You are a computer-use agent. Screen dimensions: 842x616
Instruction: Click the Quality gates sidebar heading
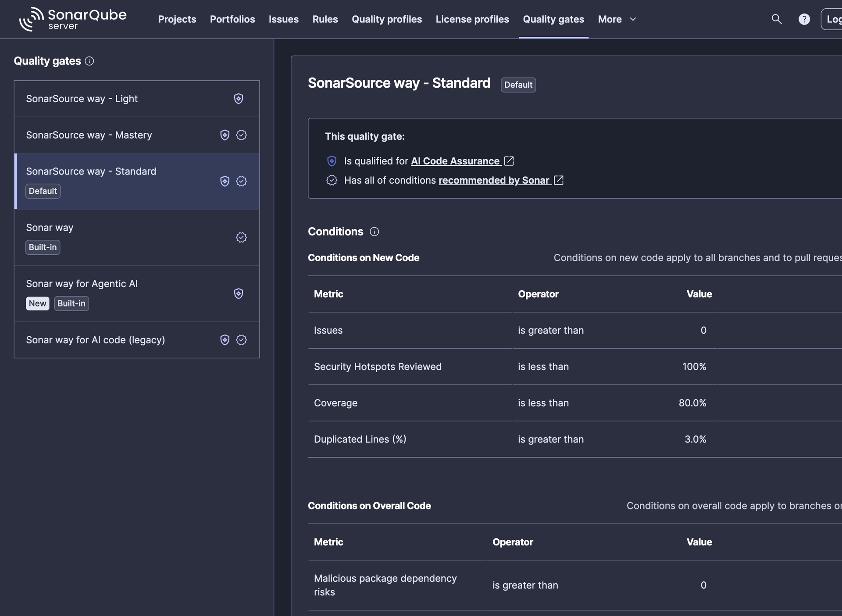click(x=47, y=61)
